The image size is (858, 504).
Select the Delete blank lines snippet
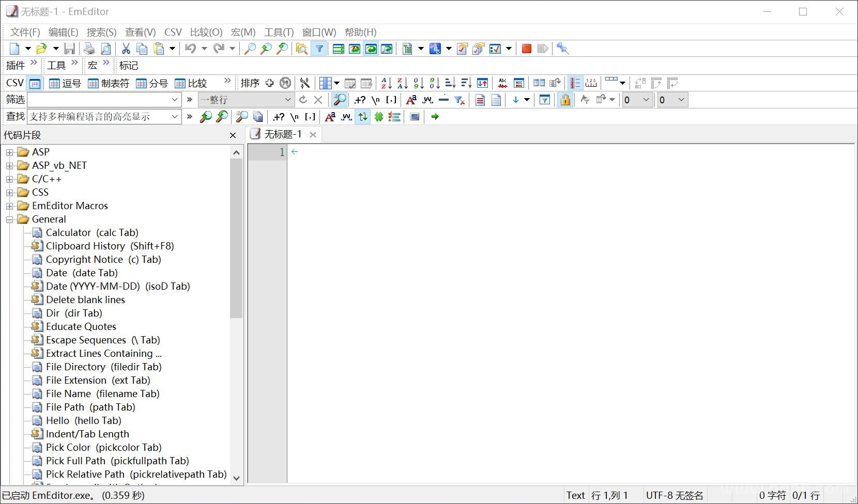pyautogui.click(x=85, y=300)
